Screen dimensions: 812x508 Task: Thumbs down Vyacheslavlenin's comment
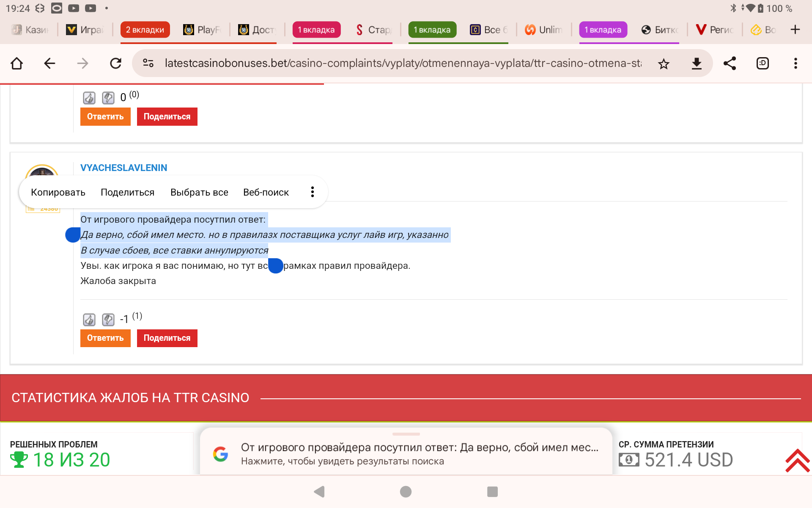(x=108, y=320)
